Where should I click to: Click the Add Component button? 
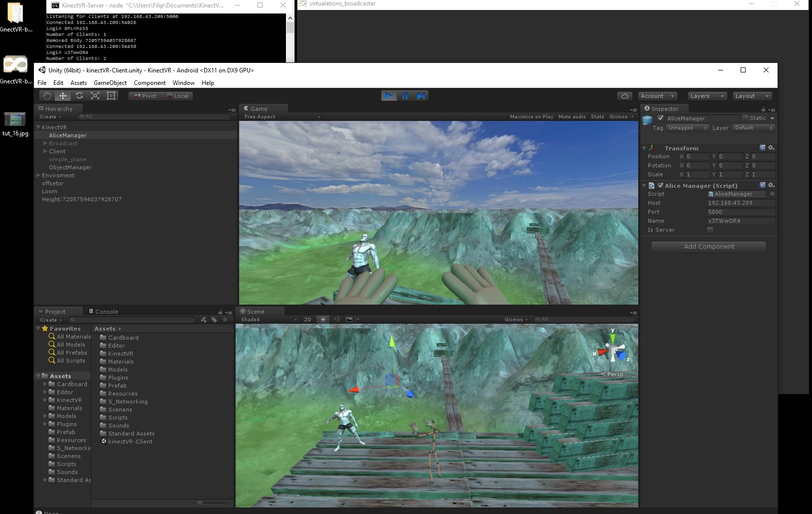[x=709, y=247]
